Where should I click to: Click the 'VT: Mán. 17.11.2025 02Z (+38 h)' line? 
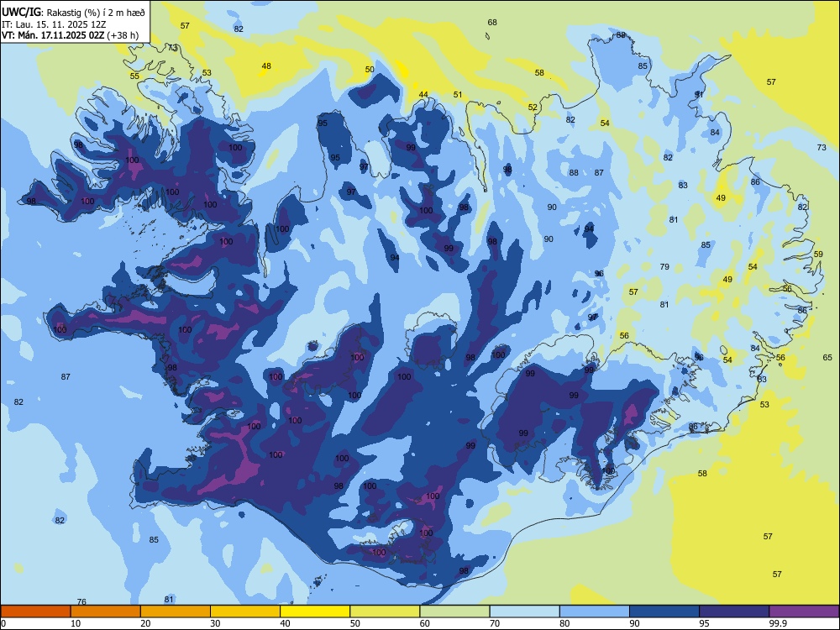point(71,35)
